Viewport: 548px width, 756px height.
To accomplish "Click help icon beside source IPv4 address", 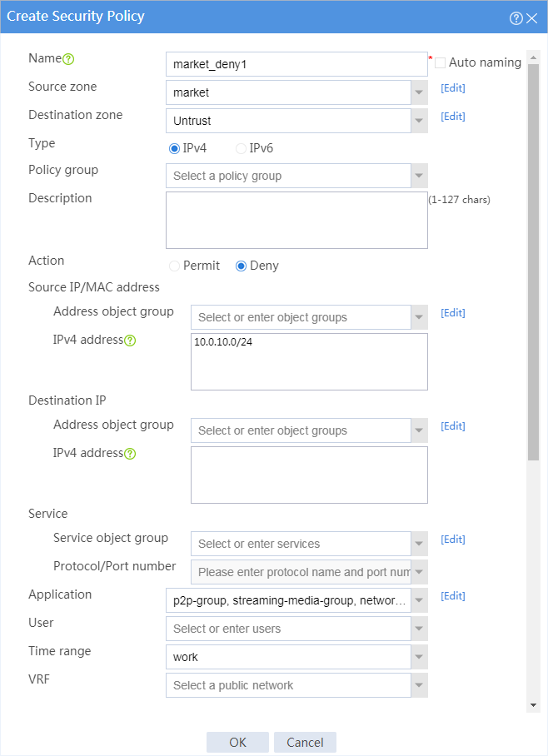I will (130, 341).
